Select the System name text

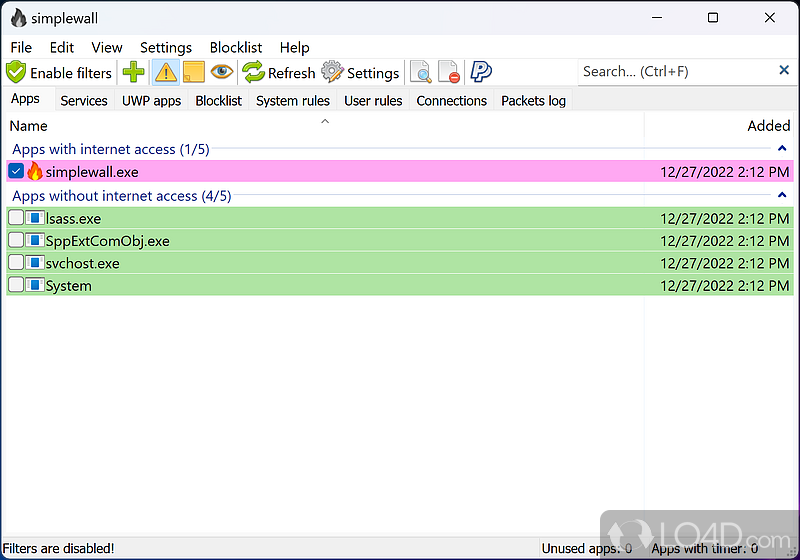pyautogui.click(x=69, y=286)
